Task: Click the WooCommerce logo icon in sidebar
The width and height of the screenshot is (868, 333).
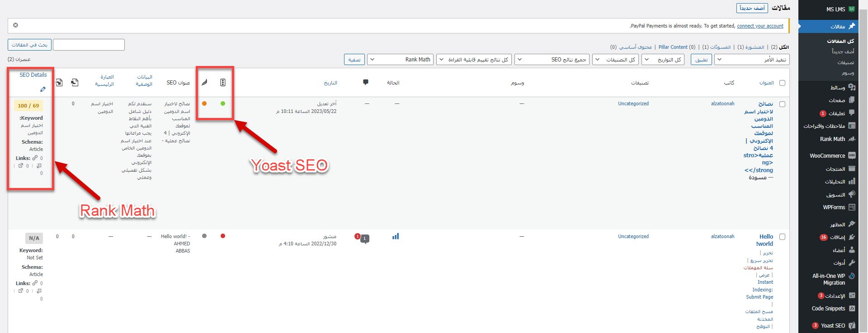Action: click(x=852, y=155)
